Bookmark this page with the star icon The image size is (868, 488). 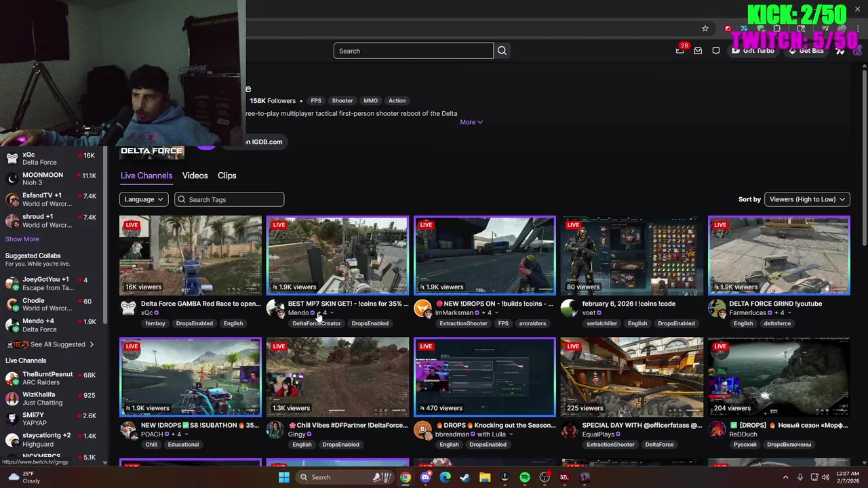pyautogui.click(x=705, y=28)
